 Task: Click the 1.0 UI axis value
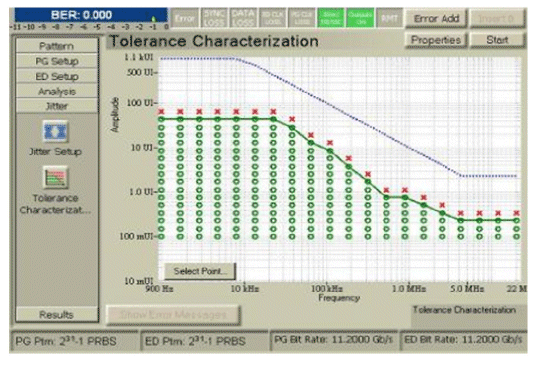[143, 191]
